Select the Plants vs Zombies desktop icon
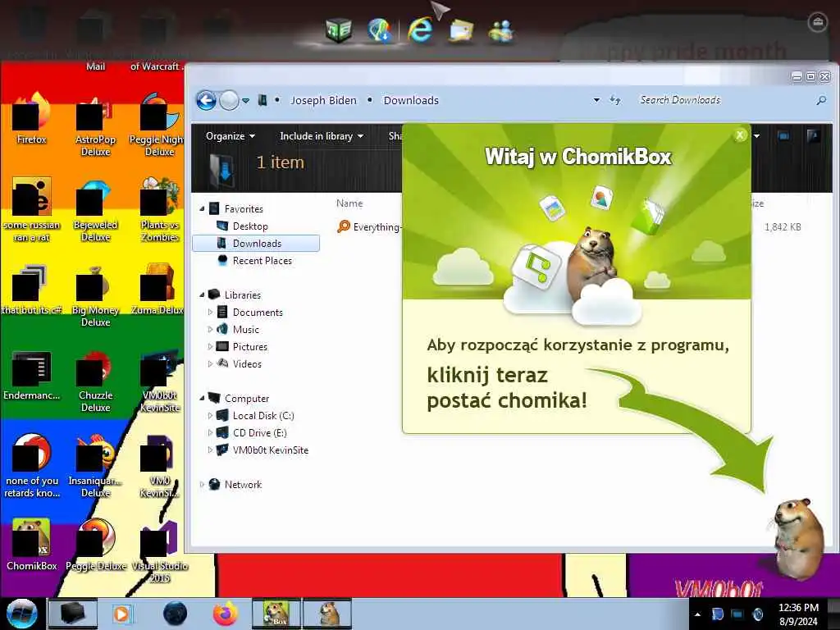Screen dimensions: 840x630 [x=160, y=210]
